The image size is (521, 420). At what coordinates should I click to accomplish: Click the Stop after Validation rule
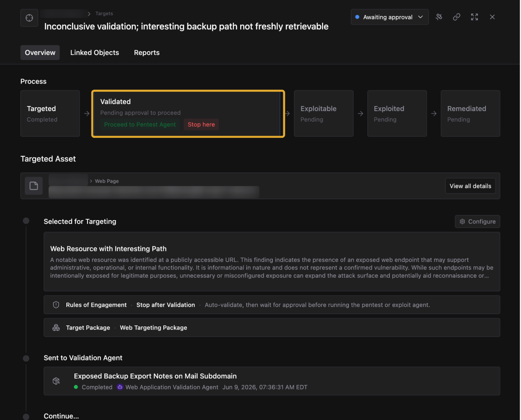[166, 305]
